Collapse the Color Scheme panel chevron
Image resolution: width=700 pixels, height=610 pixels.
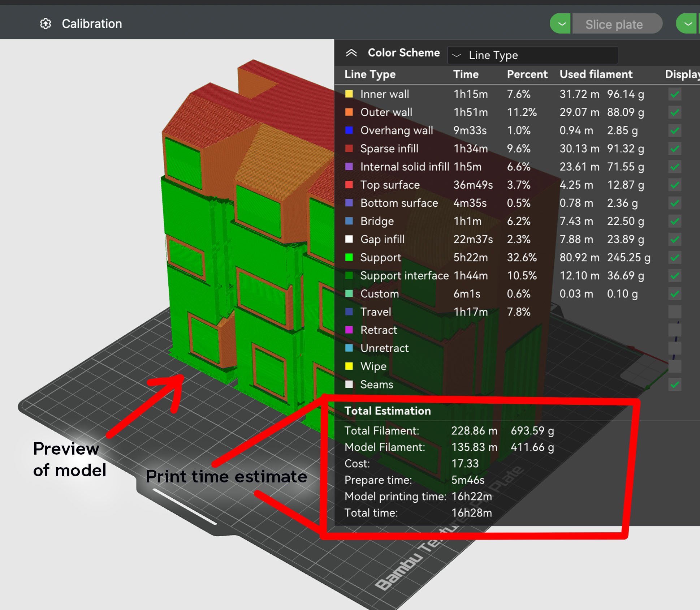pos(351,53)
